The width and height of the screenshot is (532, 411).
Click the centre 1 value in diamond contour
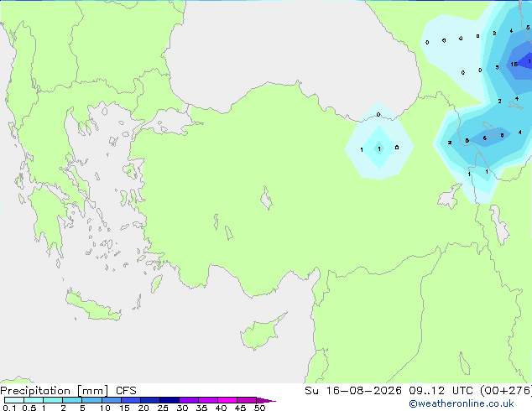pos(379,148)
